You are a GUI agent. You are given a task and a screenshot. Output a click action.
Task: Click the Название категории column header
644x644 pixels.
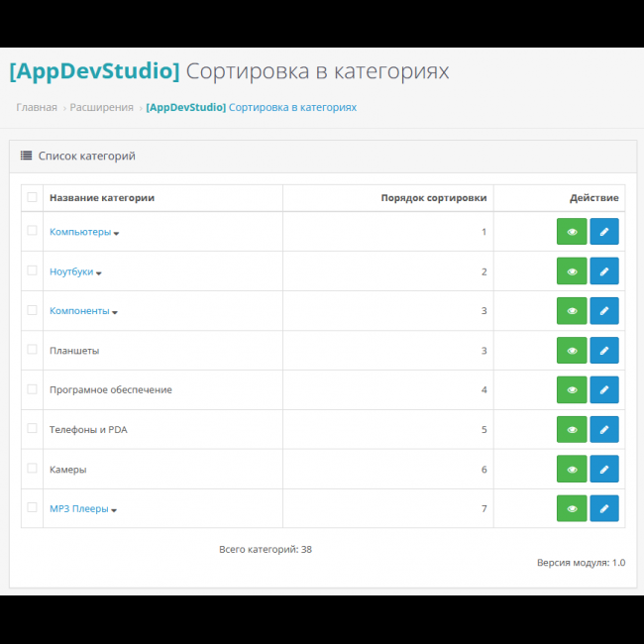(102, 198)
